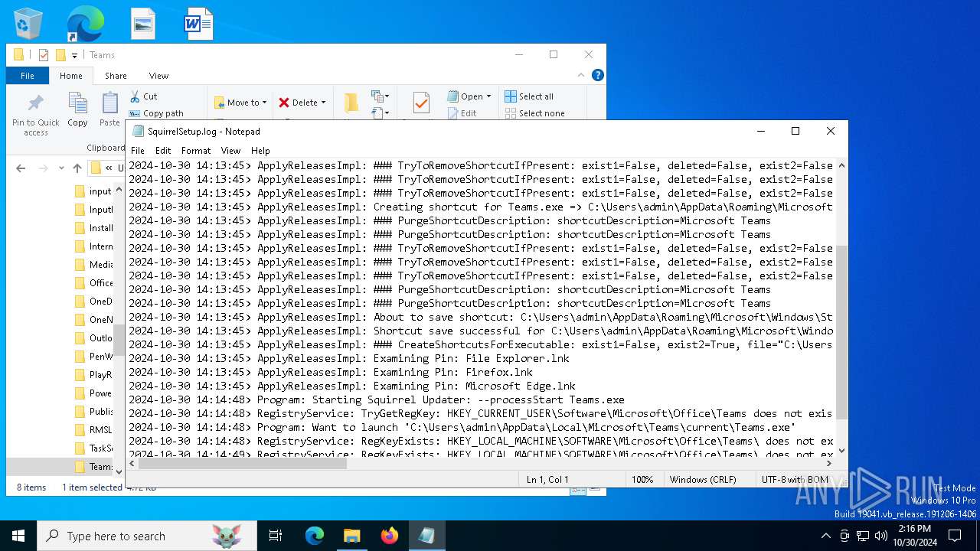Screen dimensions: 980x551
Task: Click the properties icon in Explorer quick access toolbar
Action: tap(44, 55)
